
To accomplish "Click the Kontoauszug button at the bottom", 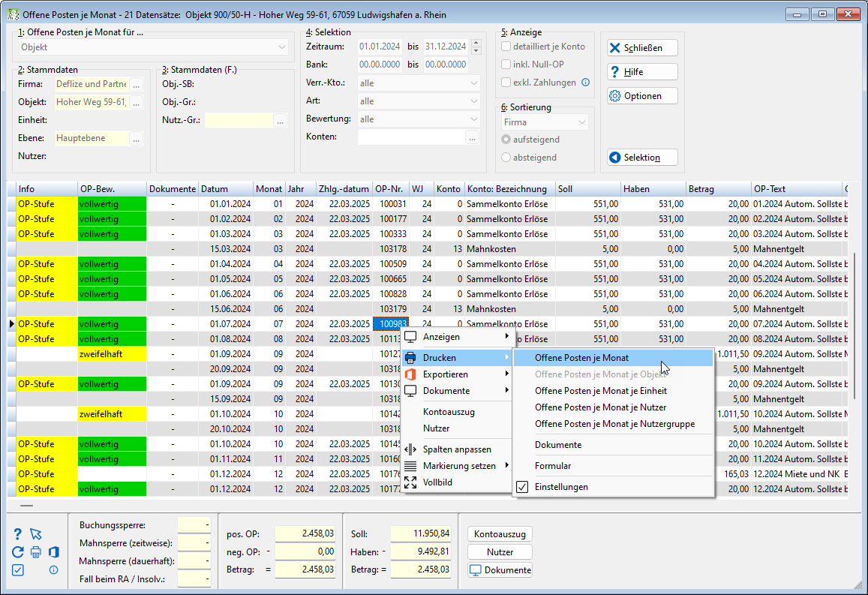I will click(x=500, y=534).
